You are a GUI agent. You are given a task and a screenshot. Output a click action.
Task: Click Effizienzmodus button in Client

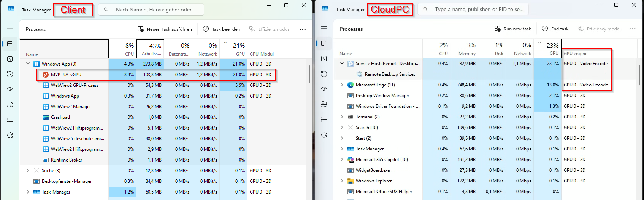click(x=270, y=29)
